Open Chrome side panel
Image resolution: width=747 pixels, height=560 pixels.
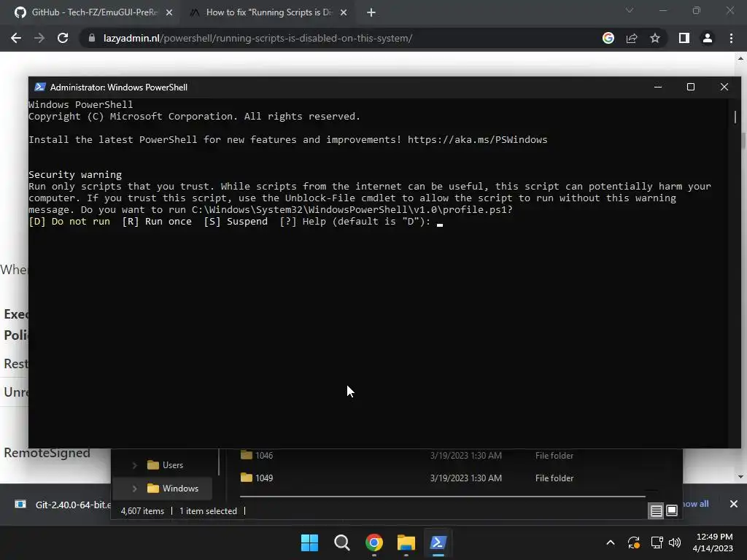pyautogui.click(x=684, y=38)
